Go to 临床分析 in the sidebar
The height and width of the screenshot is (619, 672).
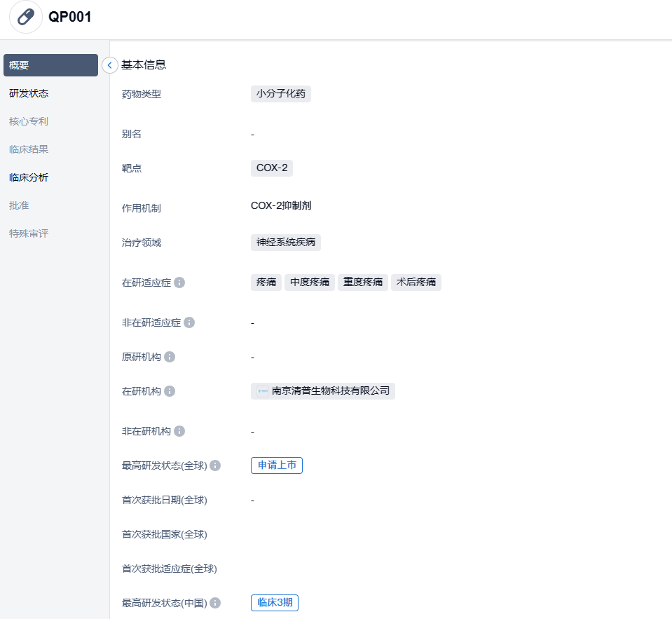point(29,177)
